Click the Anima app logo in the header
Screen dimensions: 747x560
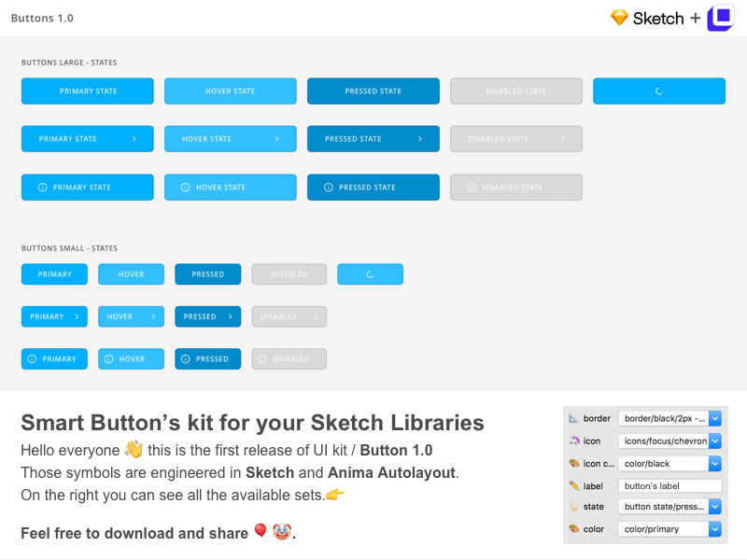tap(720, 18)
